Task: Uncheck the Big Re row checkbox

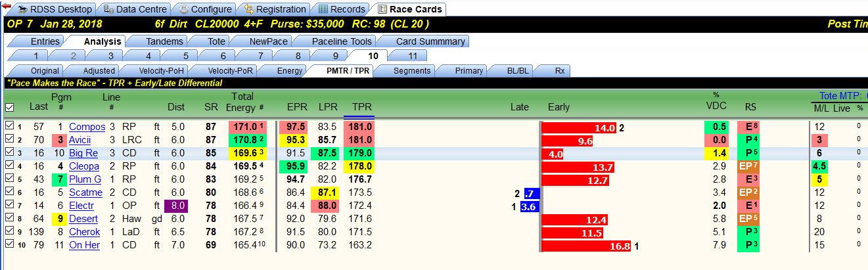Action: [x=9, y=152]
